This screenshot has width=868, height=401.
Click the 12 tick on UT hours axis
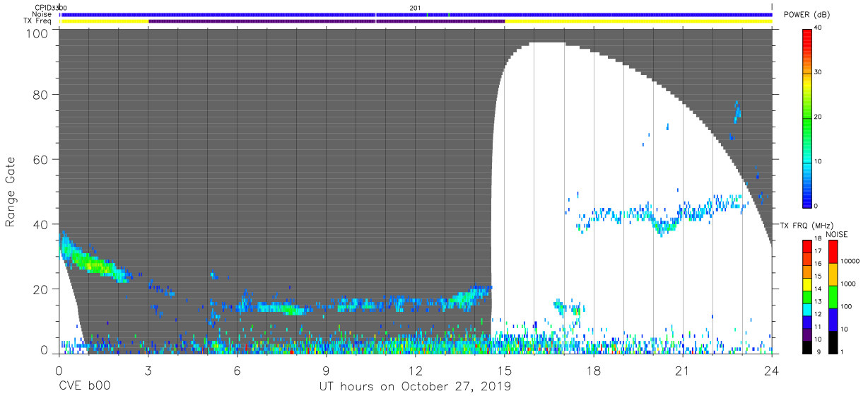tap(416, 370)
